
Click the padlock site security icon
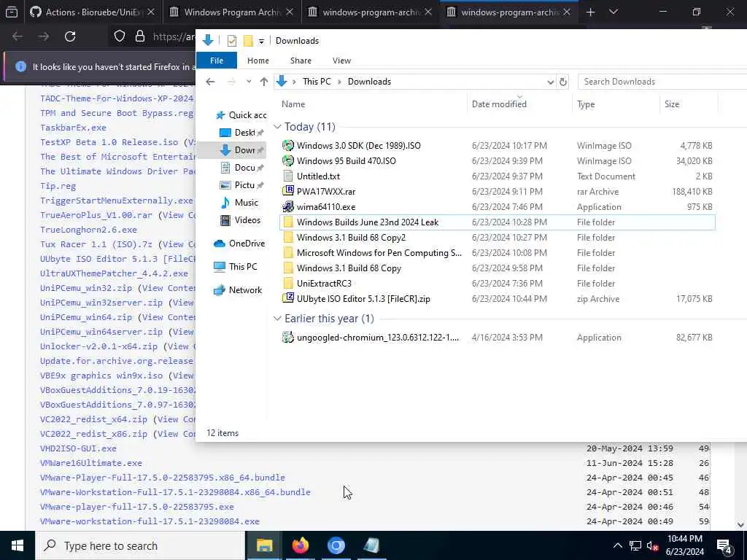point(139,36)
